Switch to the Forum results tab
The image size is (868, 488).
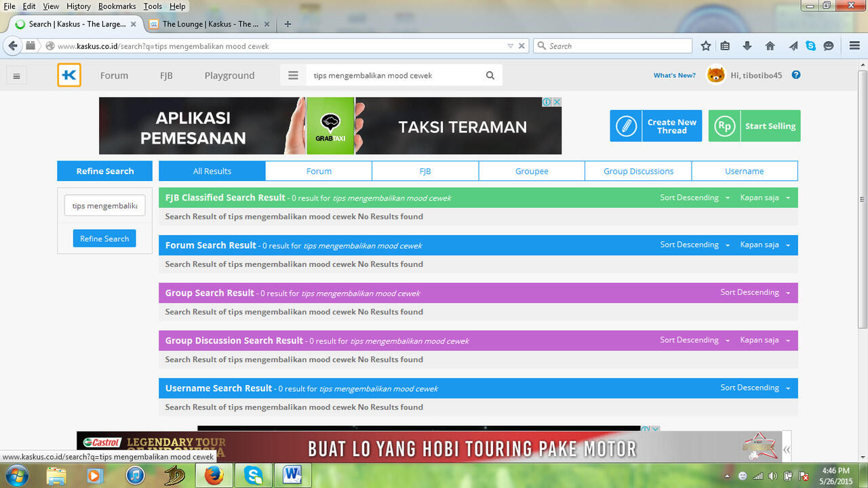pos(319,171)
